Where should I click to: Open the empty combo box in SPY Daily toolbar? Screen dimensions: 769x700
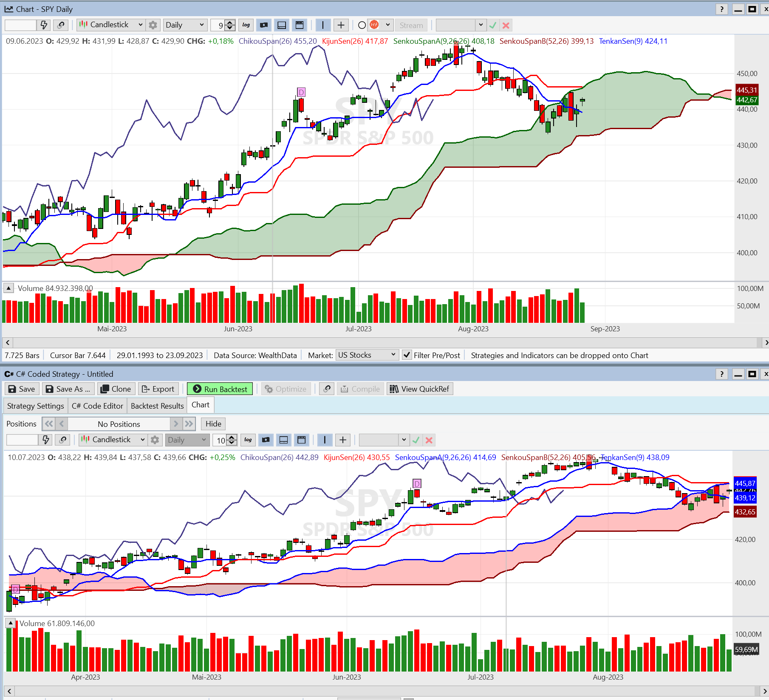[461, 25]
